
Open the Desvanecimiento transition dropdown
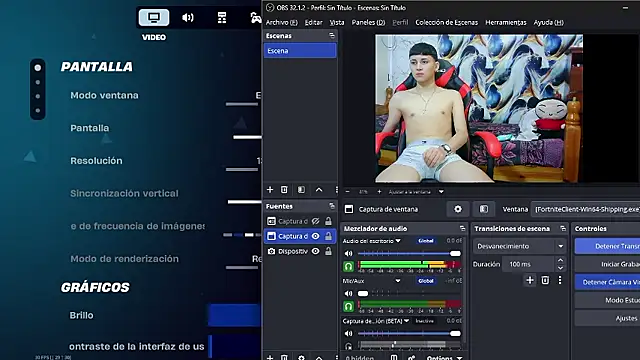click(x=520, y=246)
